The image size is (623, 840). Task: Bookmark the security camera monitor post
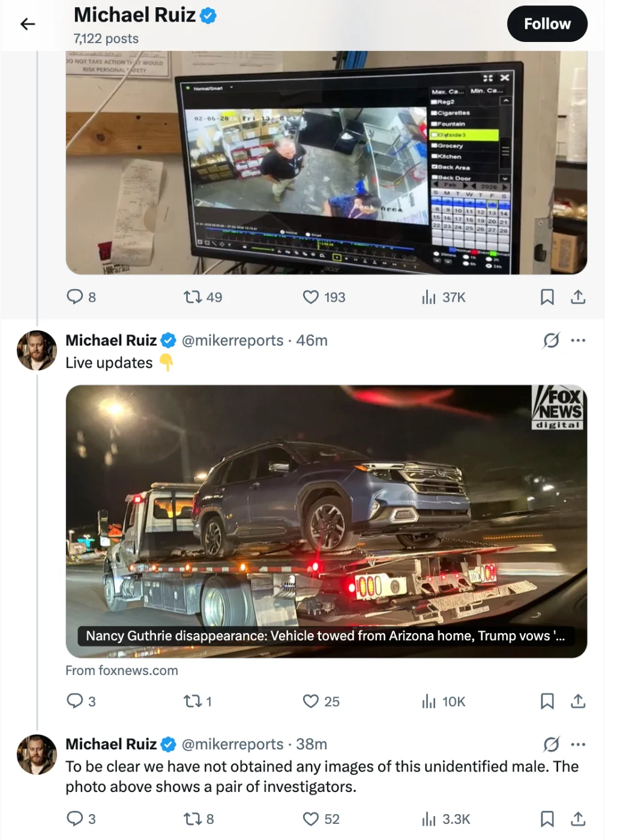click(547, 297)
